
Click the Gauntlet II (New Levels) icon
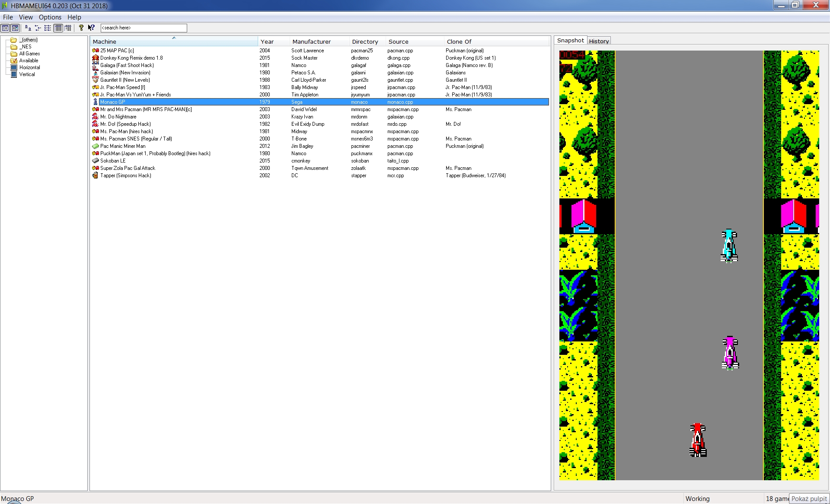coord(96,80)
